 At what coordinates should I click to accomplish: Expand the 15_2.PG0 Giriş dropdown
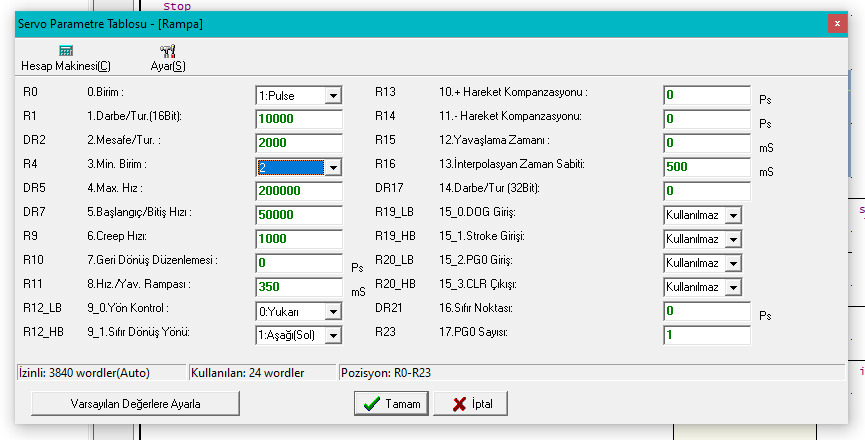click(x=733, y=263)
